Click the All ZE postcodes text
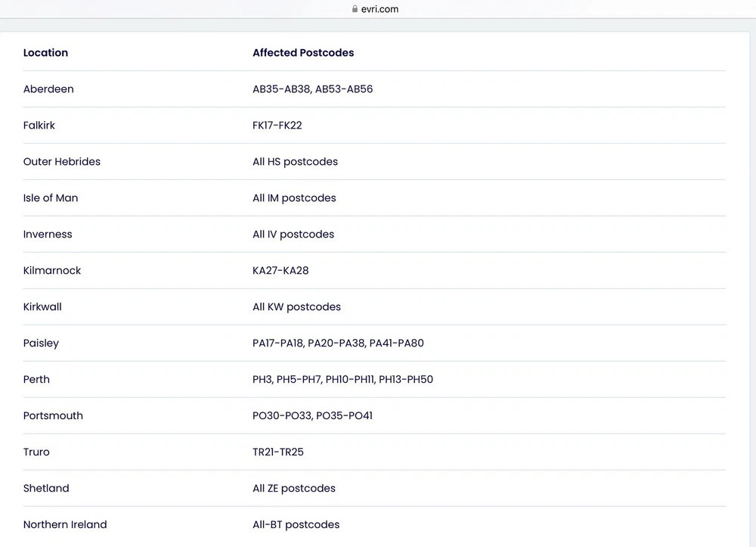This screenshot has height=547, width=756. 294,489
